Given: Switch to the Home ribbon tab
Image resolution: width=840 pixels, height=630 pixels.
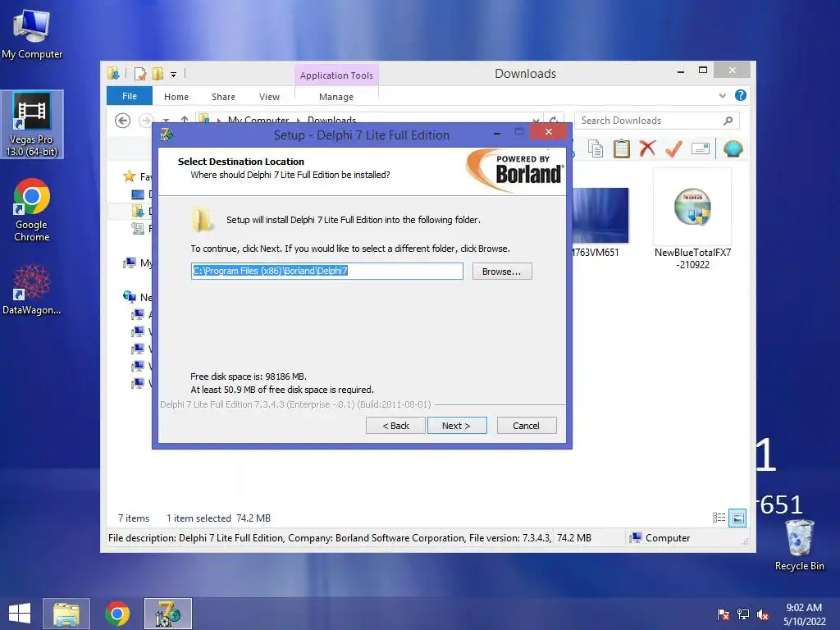Looking at the screenshot, I should point(176,97).
